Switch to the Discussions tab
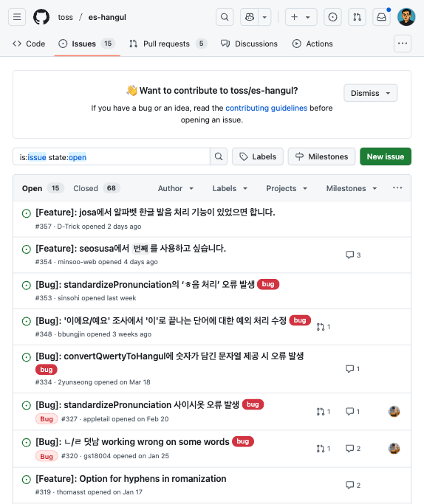The height and width of the screenshot is (504, 424). pos(249,44)
